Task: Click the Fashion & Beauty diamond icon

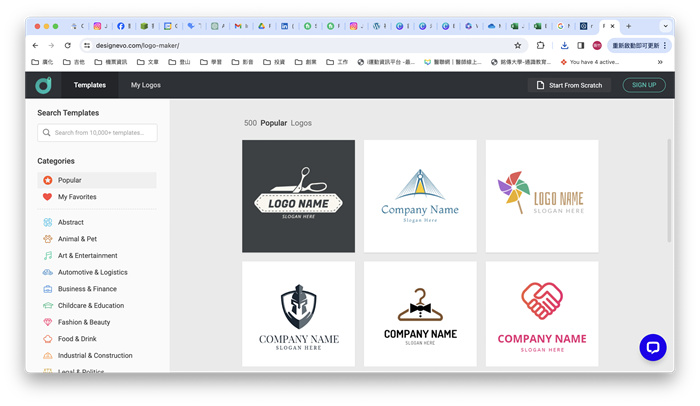Action: click(x=47, y=322)
